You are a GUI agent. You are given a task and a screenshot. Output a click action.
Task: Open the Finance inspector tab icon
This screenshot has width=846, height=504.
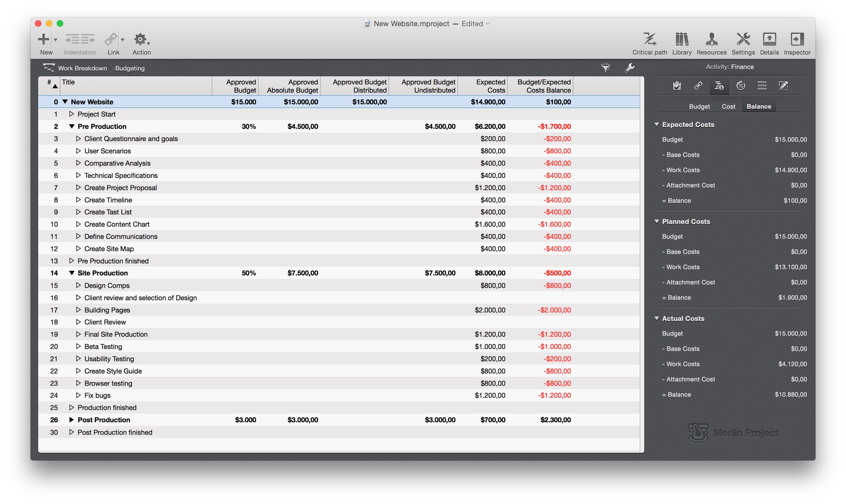point(719,86)
